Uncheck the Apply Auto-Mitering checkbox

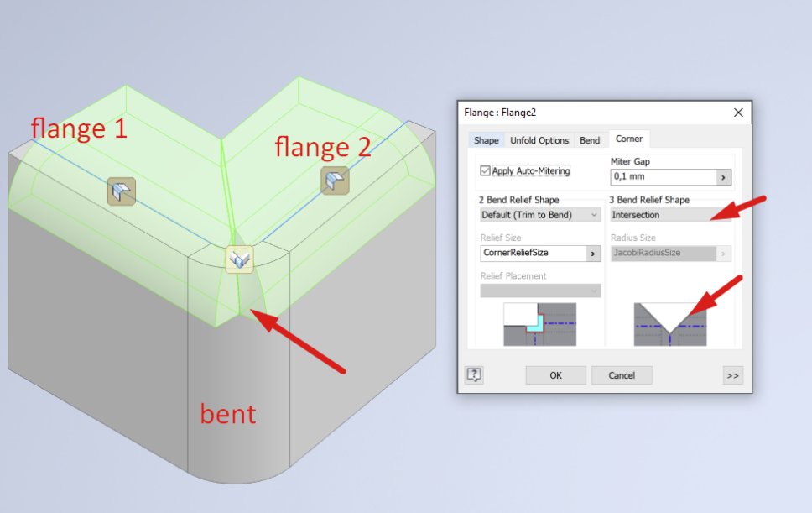click(x=484, y=170)
